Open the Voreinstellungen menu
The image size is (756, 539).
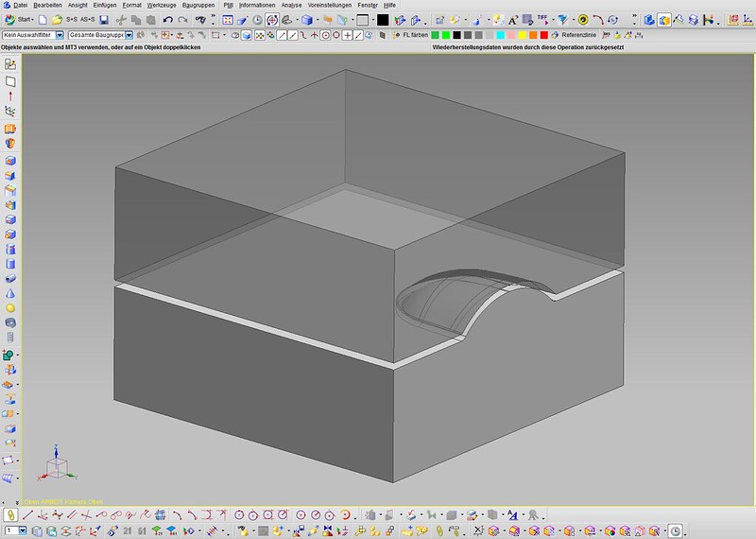[x=329, y=5]
